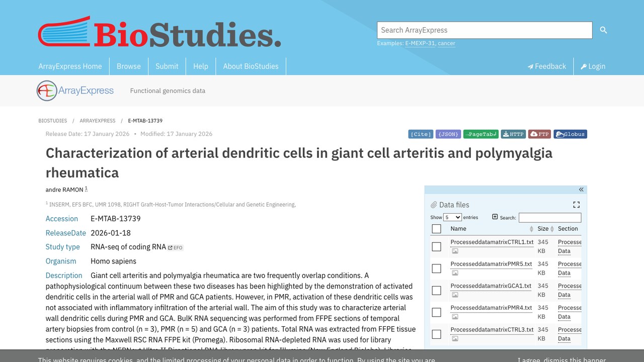Click the Login link
The image size is (644, 362).
coord(593,66)
